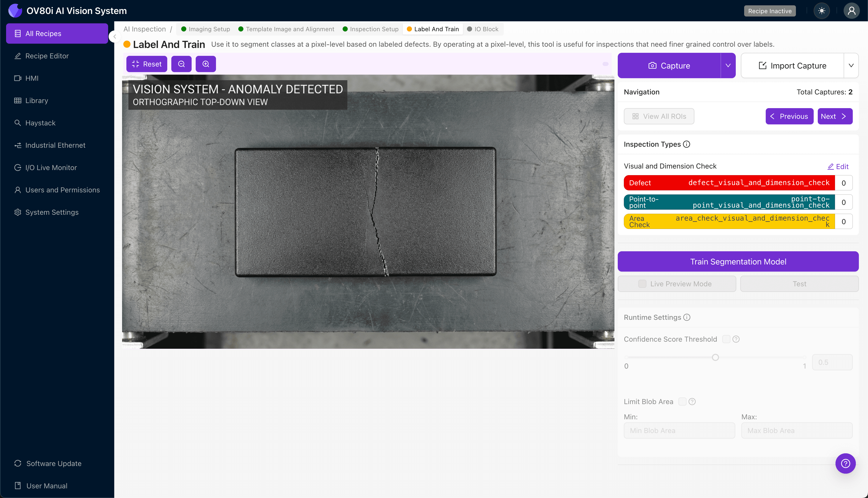Click Train Segmentation Model button
Image resolution: width=868 pixels, height=498 pixels.
[738, 262]
